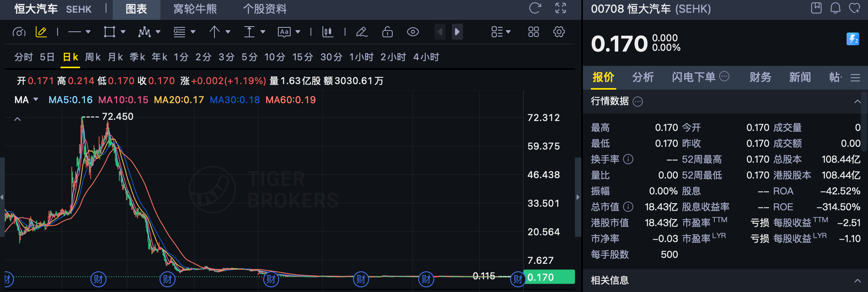Switch to 4小时 interval
Image resolution: width=868 pixels, height=292 pixels.
point(426,57)
